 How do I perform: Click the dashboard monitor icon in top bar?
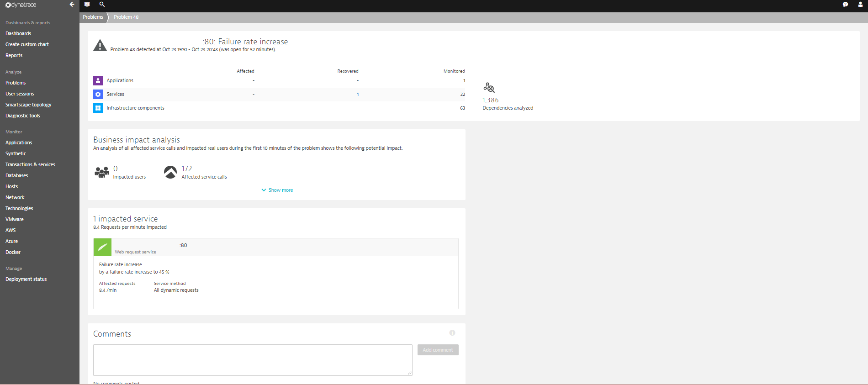(87, 5)
